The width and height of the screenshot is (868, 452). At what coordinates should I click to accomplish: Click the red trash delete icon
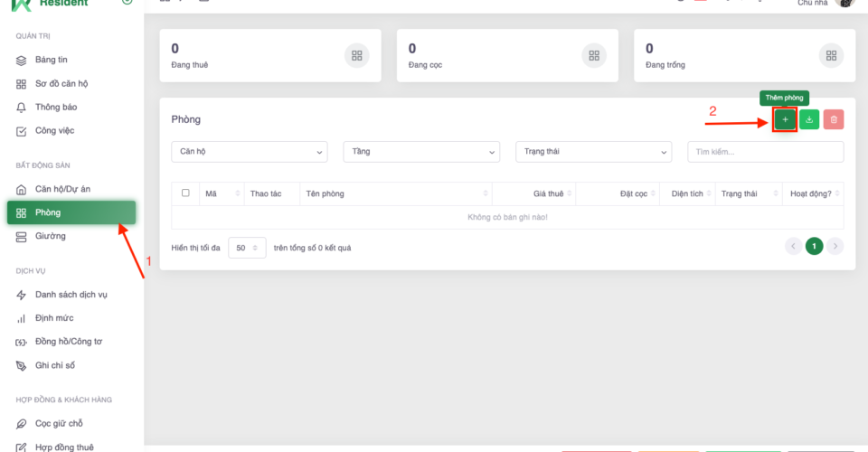834,119
